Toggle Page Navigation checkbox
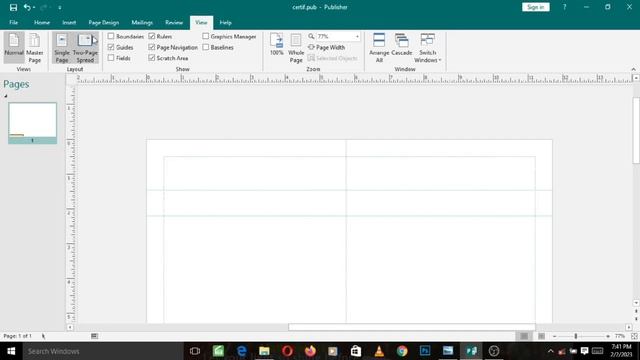 (x=152, y=47)
